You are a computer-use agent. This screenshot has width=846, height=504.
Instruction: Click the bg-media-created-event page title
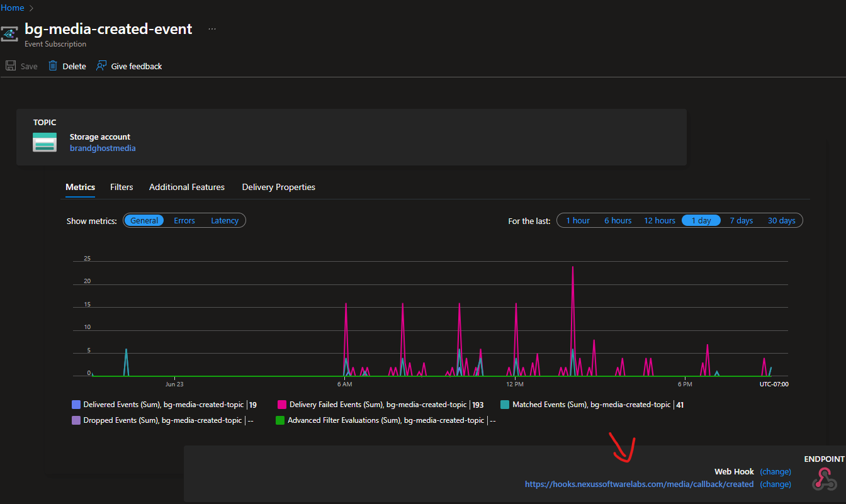tap(108, 29)
